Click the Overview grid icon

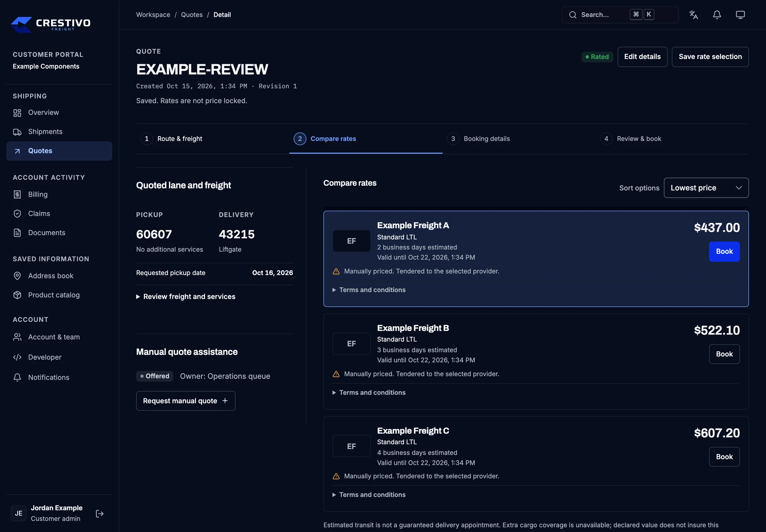coord(17,113)
